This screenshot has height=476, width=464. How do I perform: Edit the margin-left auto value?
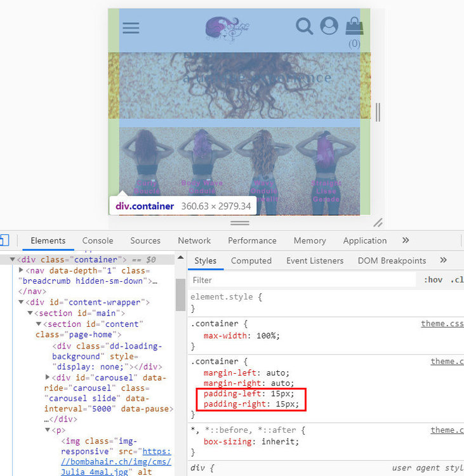275,373
